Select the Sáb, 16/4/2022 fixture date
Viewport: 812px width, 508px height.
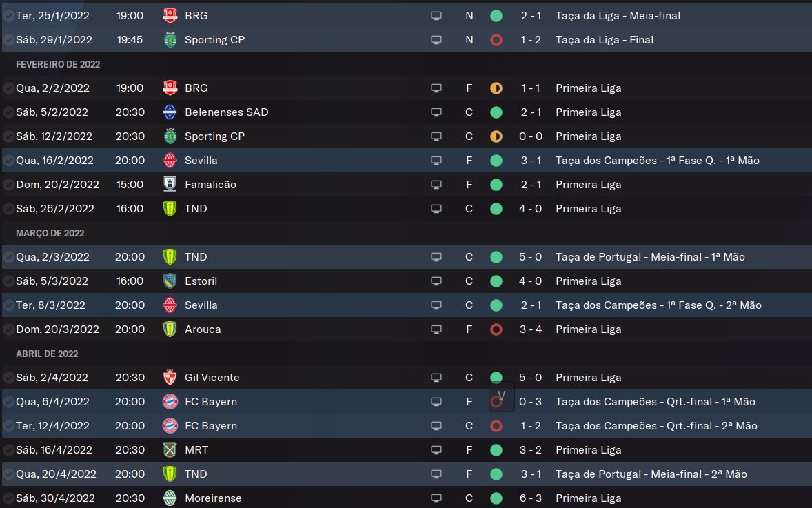point(54,450)
